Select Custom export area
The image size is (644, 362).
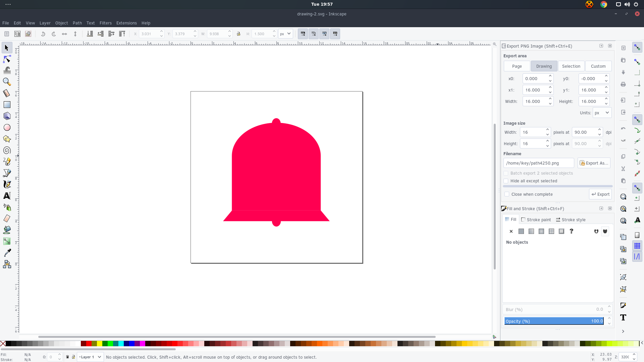598,66
